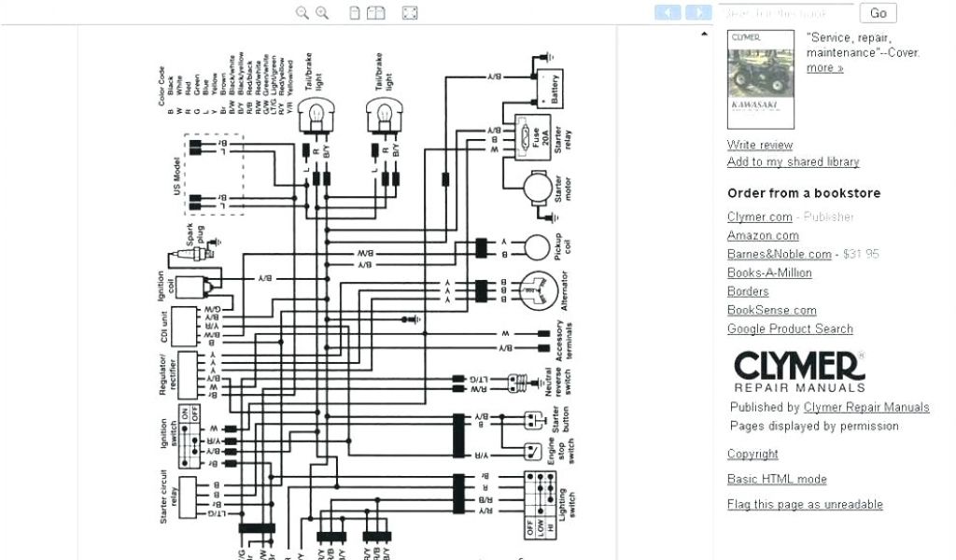Go to previous page arrow
The width and height of the screenshot is (956, 560).
tap(668, 12)
